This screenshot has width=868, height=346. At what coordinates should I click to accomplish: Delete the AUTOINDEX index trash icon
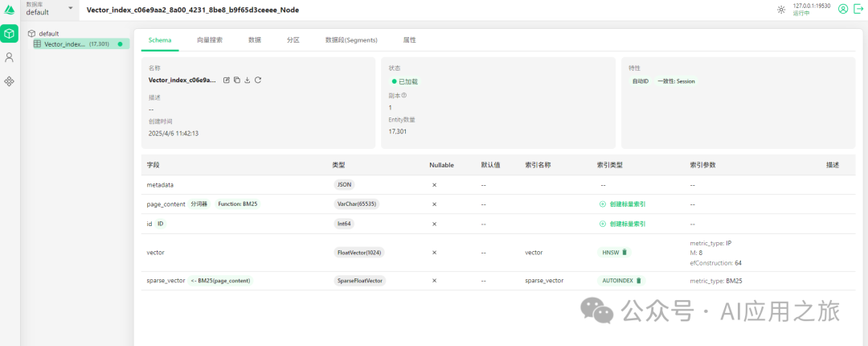tap(638, 281)
